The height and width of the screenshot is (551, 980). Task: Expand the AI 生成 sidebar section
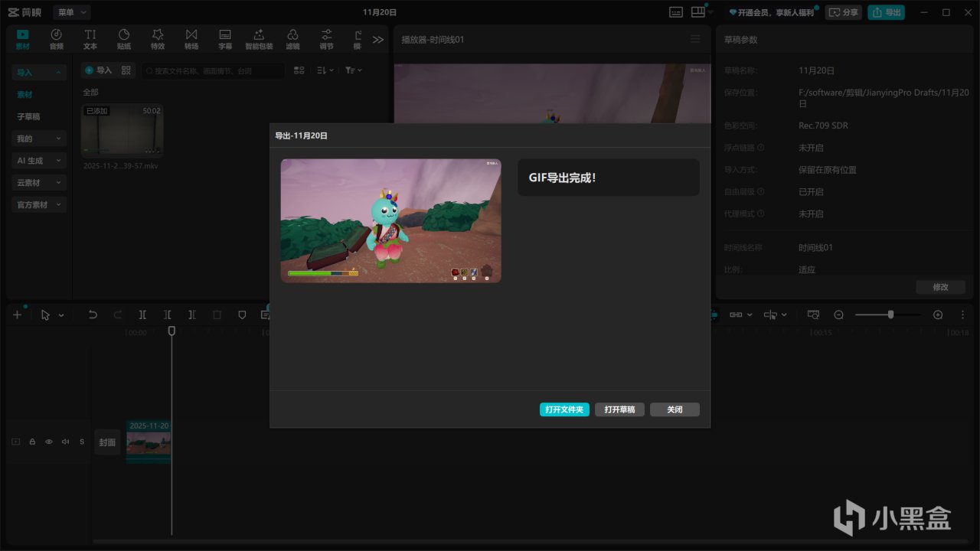[x=39, y=161]
